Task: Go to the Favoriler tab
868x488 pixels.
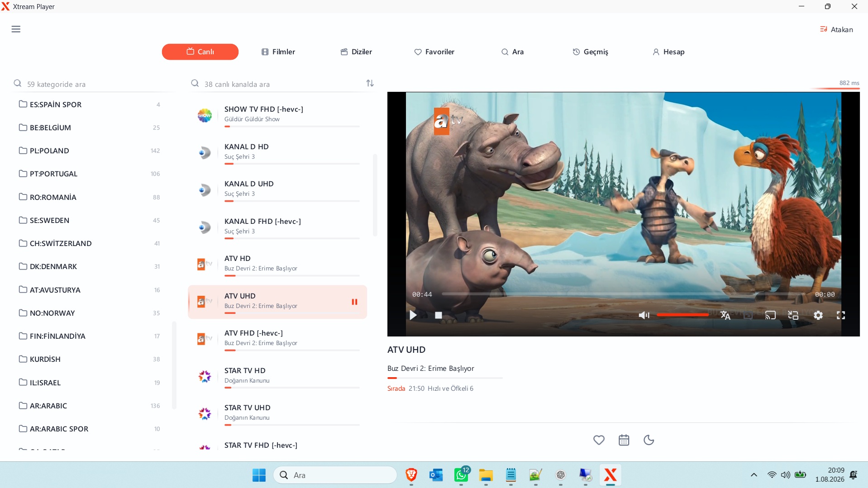Action: tap(434, 52)
